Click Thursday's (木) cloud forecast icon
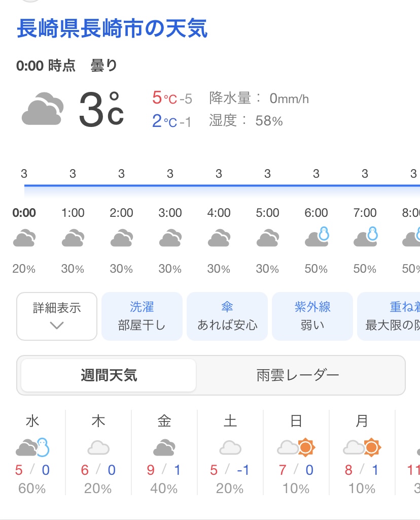 click(x=98, y=447)
